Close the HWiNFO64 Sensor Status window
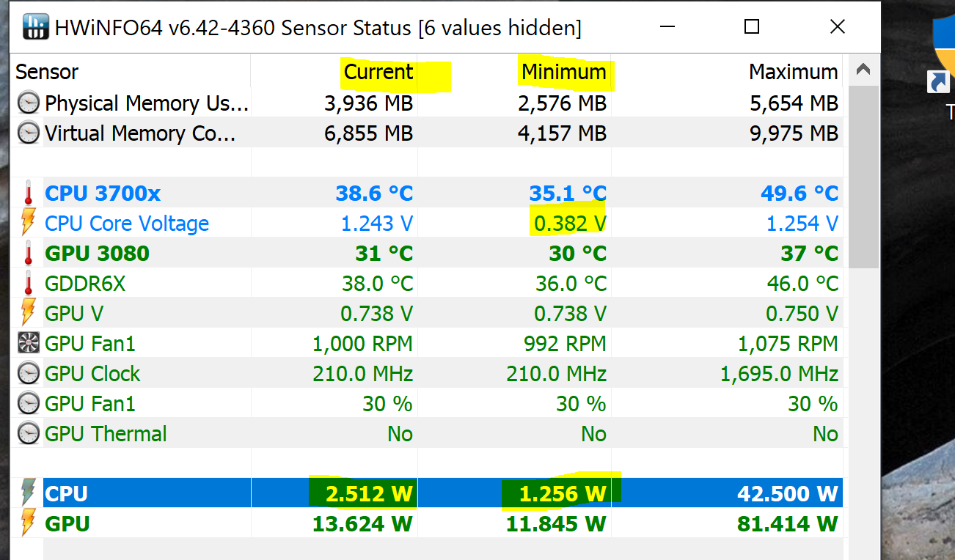955x560 pixels. 838,27
